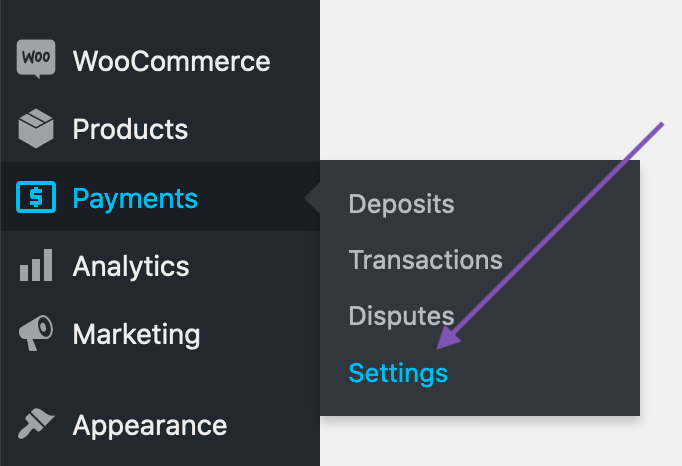Choose Settings in the Payments submenu
The height and width of the screenshot is (466, 682).
point(398,373)
